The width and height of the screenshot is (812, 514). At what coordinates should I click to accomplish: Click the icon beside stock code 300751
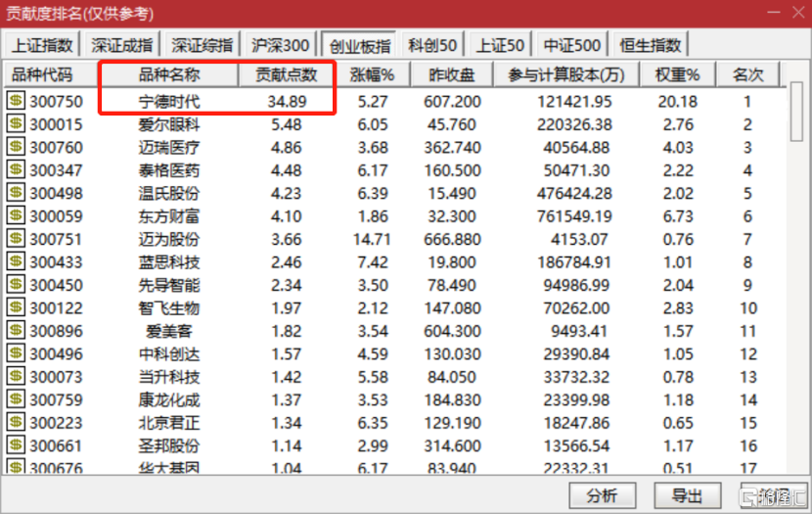pyautogui.click(x=16, y=238)
